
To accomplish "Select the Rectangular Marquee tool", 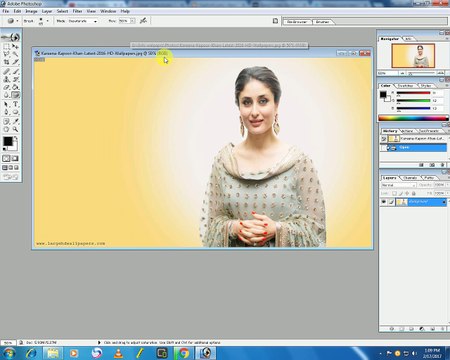I will 6,46.
